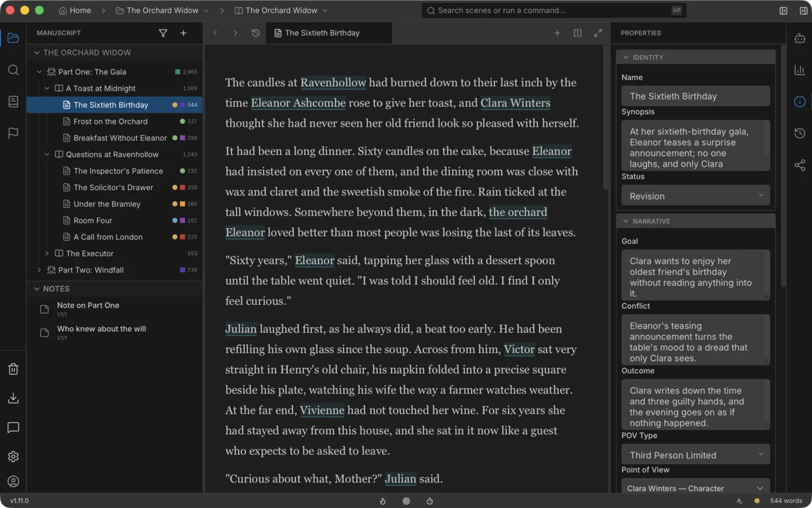This screenshot has width=812, height=508.
Task: Open the trash bin icon
Action: point(13,369)
